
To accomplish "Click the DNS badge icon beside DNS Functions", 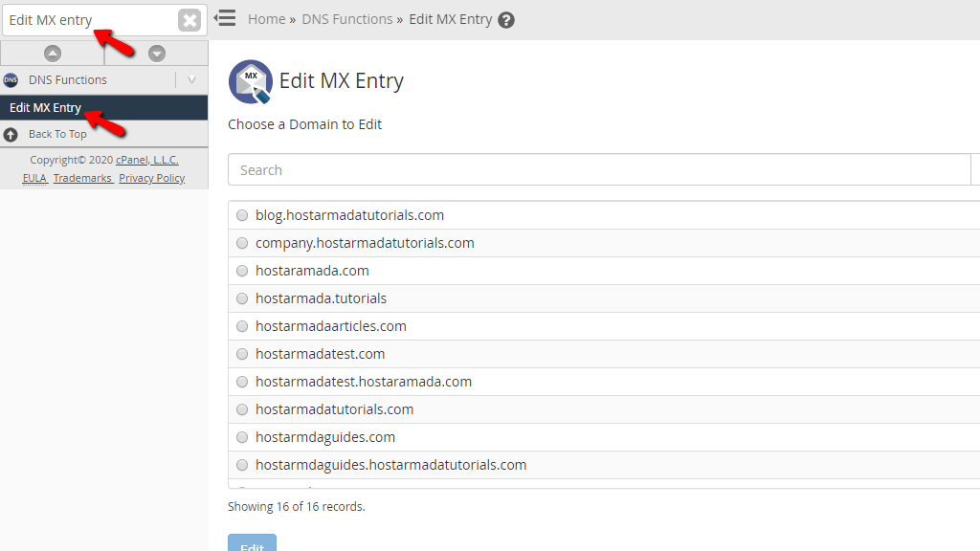I will coord(10,80).
